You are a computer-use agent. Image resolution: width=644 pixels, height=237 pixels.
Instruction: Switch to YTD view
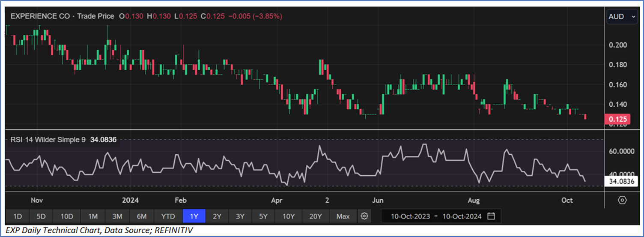click(x=167, y=216)
